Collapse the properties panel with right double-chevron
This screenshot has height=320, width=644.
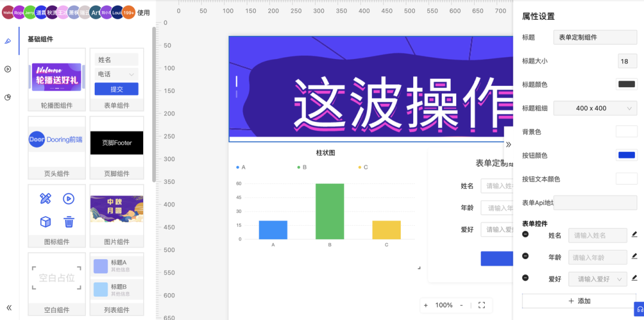click(509, 144)
